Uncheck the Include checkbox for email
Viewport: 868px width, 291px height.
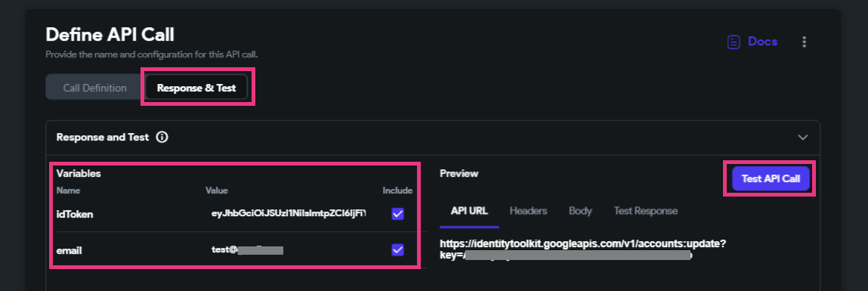(x=397, y=250)
